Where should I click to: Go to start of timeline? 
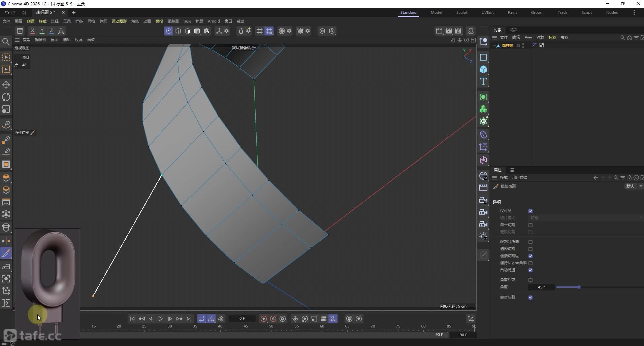click(132, 319)
